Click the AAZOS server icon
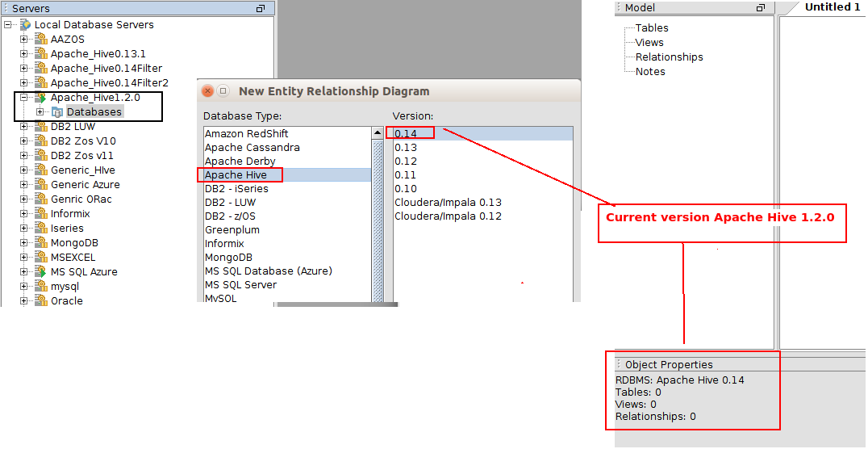This screenshot has width=868, height=449. [41, 39]
